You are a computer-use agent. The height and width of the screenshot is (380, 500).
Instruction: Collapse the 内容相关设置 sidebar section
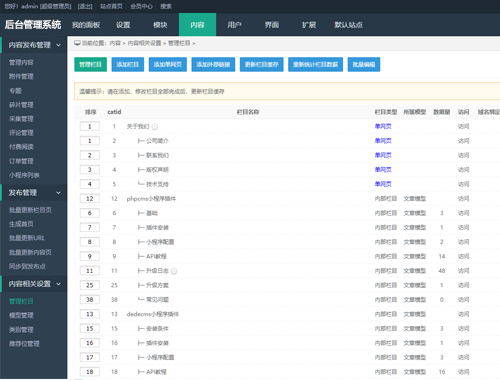[x=58, y=284]
